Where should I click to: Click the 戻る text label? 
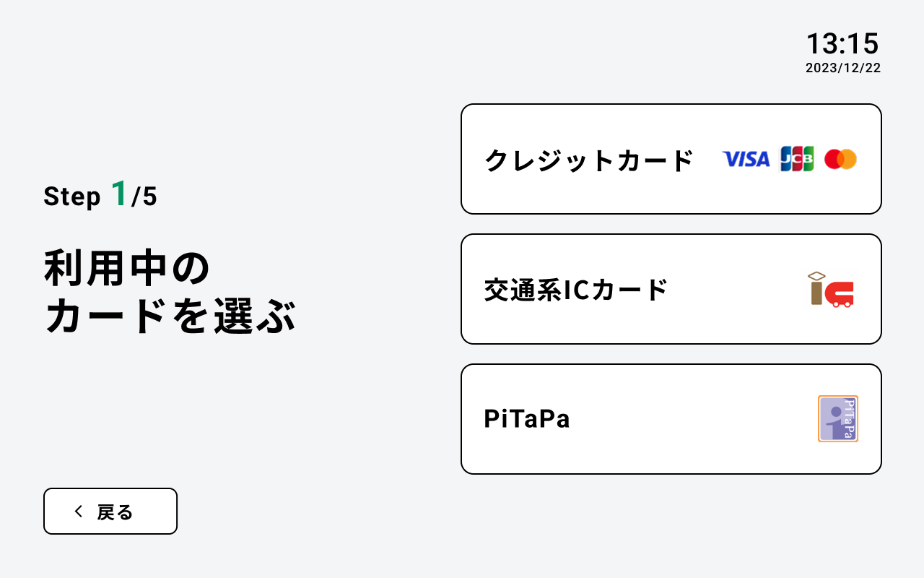pos(115,512)
